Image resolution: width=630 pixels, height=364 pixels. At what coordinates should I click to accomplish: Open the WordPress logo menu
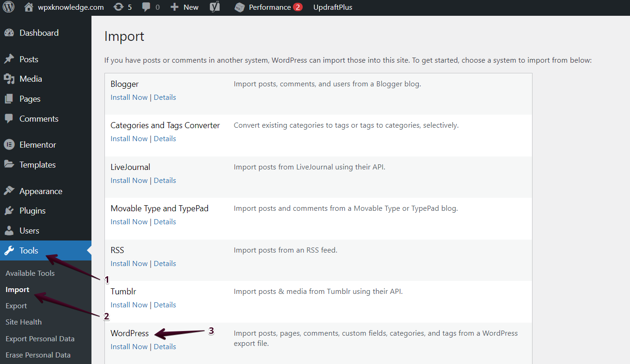click(9, 7)
